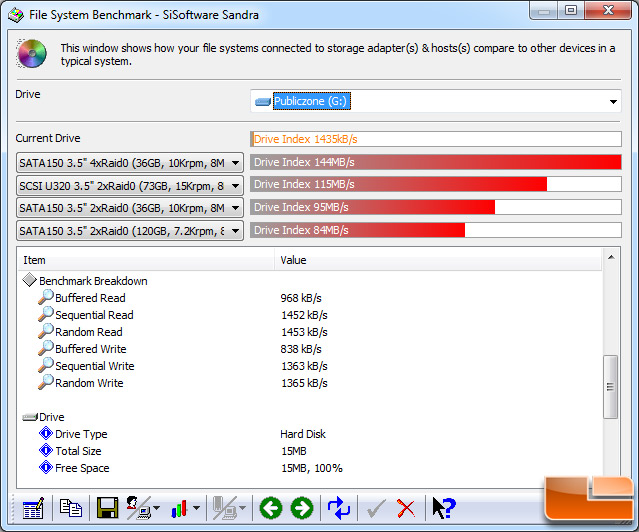Click the 1363 kB/s value
639x532 pixels.
point(304,366)
